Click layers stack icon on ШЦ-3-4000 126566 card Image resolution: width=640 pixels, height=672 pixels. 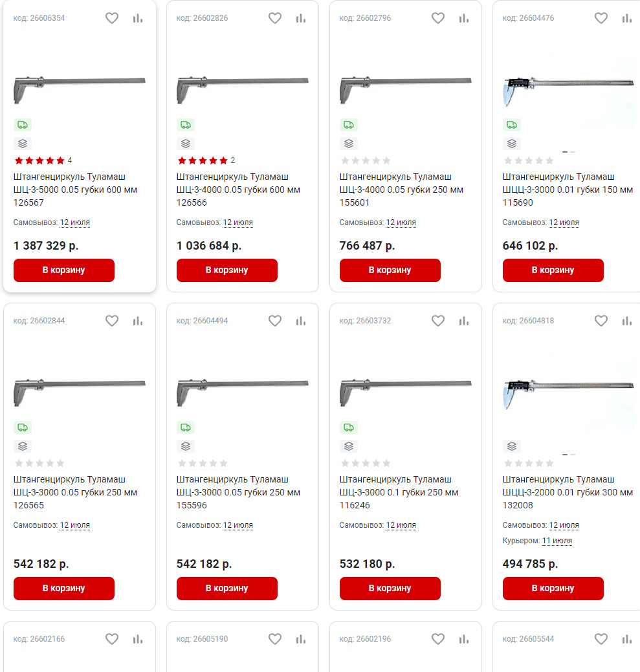click(x=186, y=144)
